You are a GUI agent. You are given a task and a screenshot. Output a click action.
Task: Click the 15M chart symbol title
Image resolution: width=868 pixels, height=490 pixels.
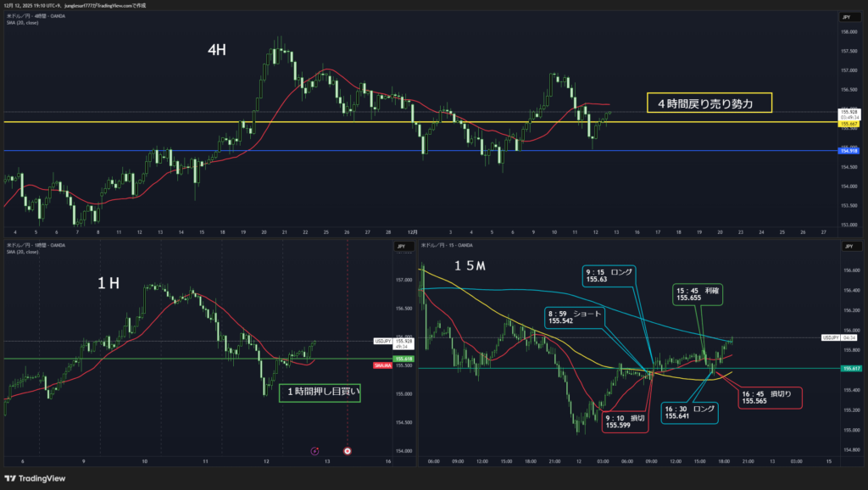(453, 246)
